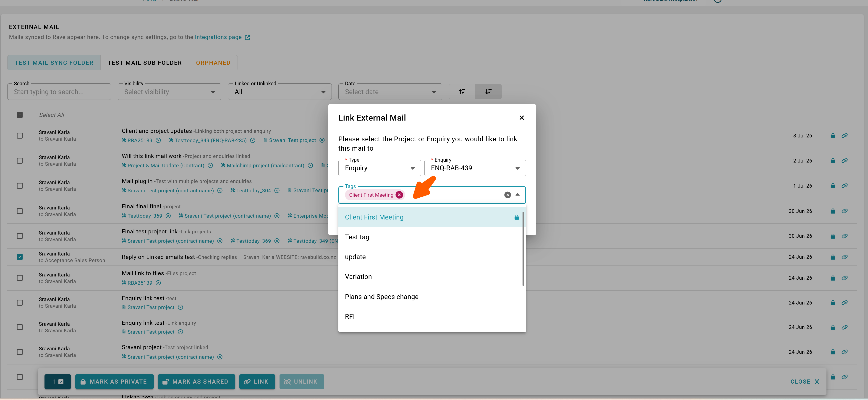This screenshot has height=400, width=868.
Task: Unlink Sravani Test project from Sravani project mail
Action: click(220, 357)
